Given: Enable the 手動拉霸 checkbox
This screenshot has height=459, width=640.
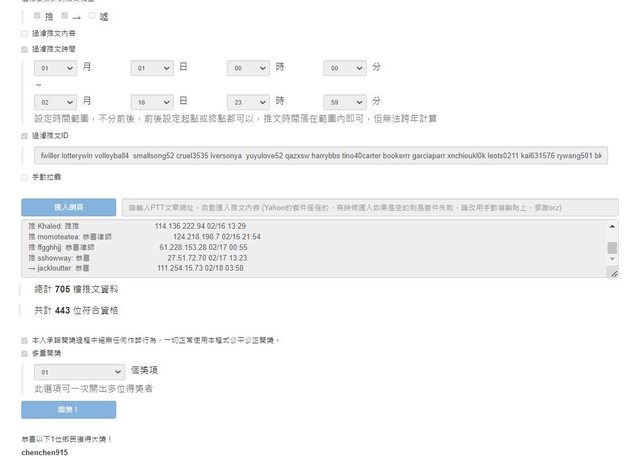Looking at the screenshot, I should click(24, 177).
